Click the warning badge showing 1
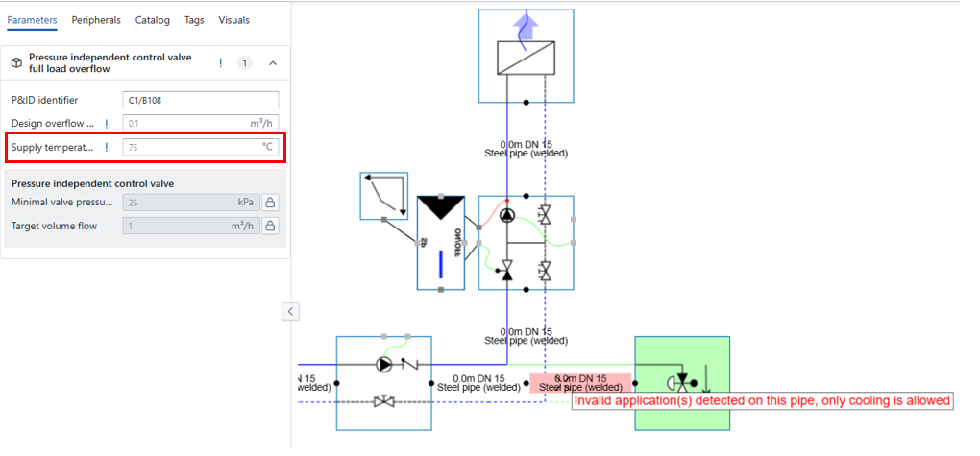 [x=244, y=63]
